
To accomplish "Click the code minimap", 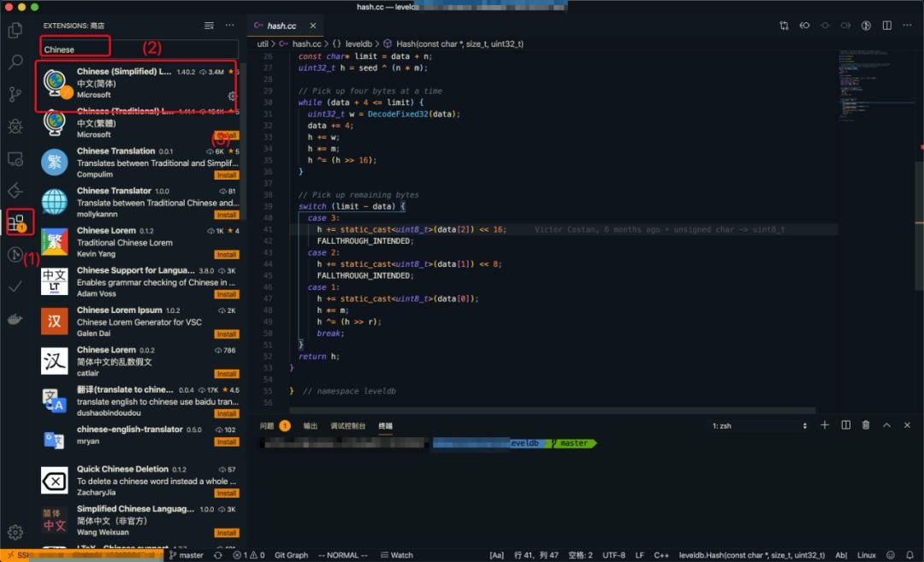I will point(875,86).
